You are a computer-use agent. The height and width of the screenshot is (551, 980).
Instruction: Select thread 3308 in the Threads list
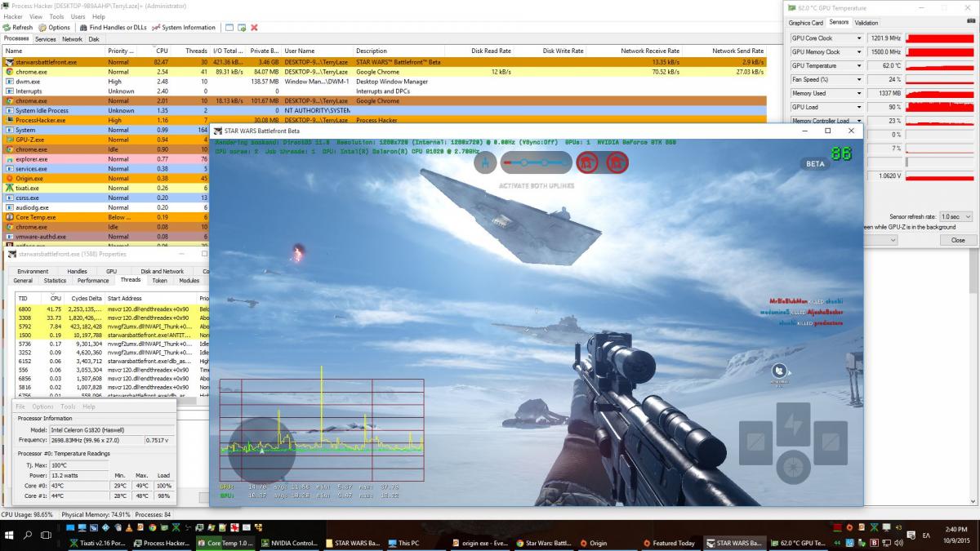tap(113, 318)
